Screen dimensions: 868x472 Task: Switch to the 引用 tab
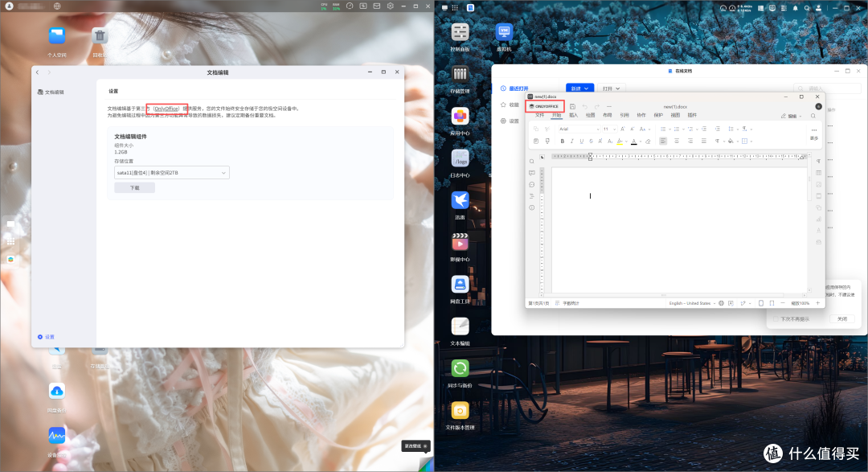tap(624, 115)
